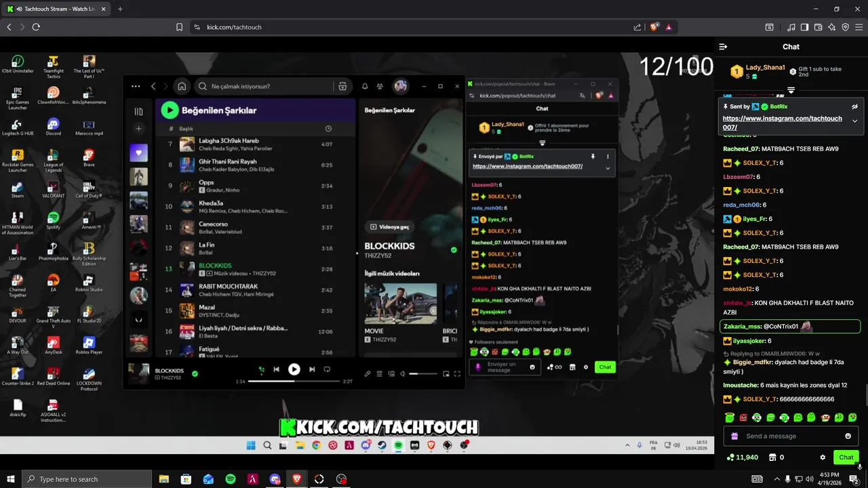Focus the Send a message input
868x488 pixels.
(x=791, y=436)
